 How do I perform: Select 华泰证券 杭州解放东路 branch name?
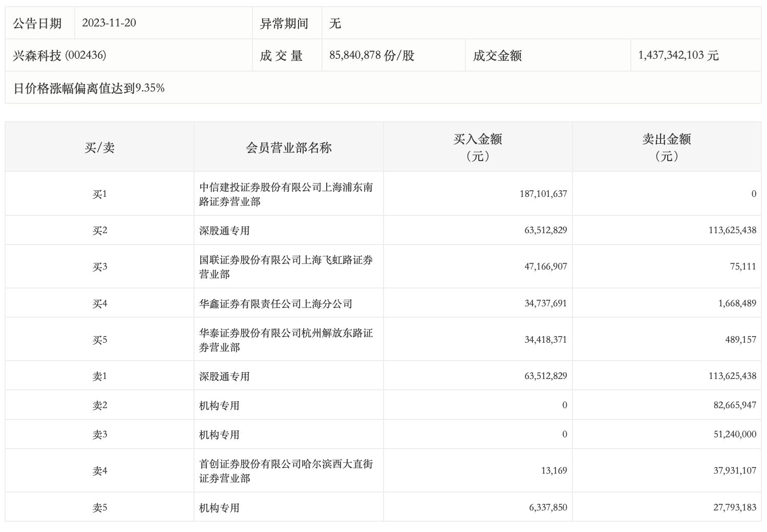pos(286,340)
